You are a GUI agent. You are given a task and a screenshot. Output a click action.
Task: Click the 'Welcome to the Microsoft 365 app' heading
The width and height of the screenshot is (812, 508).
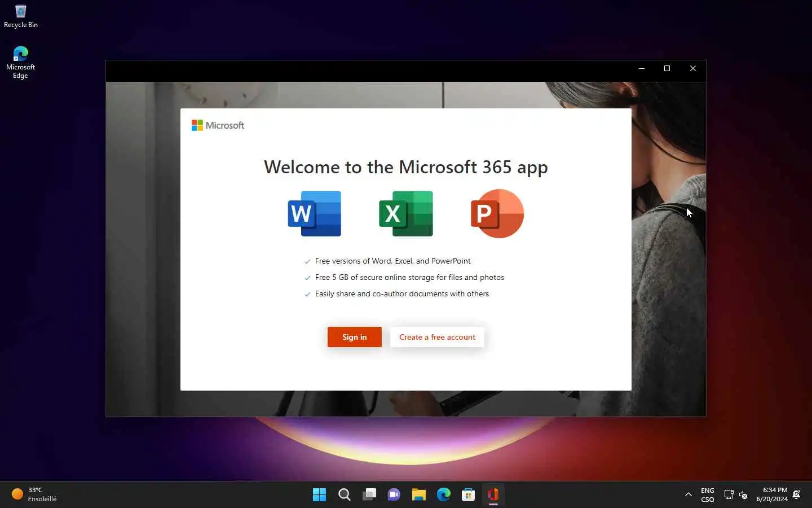tap(406, 167)
